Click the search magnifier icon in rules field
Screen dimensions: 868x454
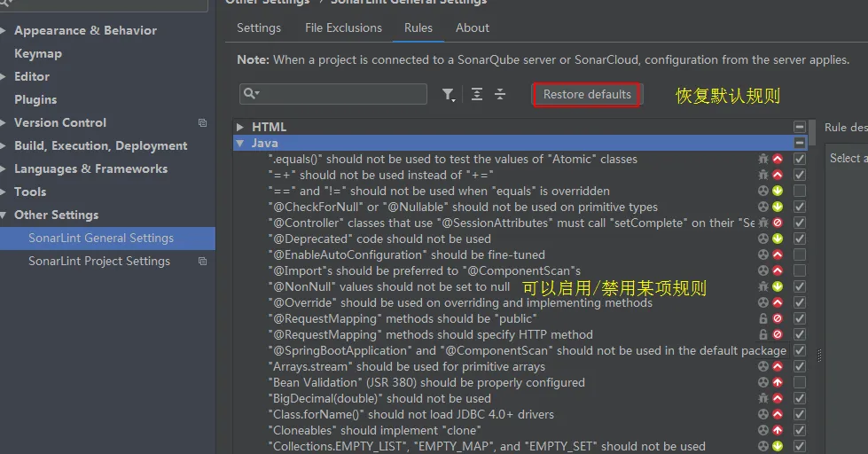[x=251, y=94]
